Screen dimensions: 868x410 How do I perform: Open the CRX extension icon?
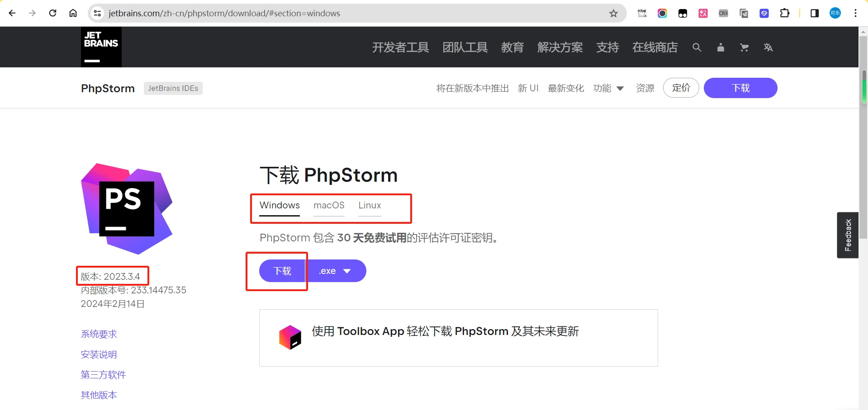pos(723,13)
